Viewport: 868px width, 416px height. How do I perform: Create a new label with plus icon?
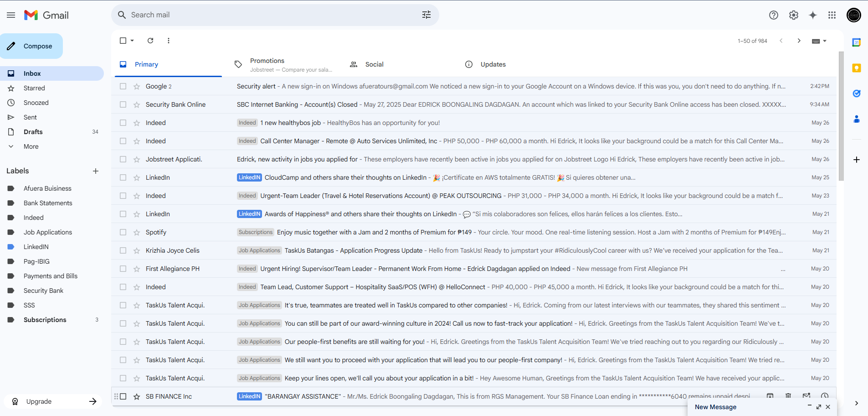[96, 171]
